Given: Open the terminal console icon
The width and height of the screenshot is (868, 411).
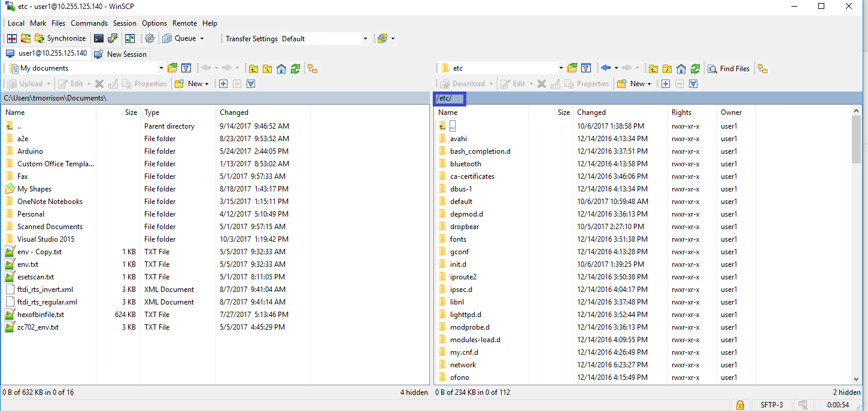Looking at the screenshot, I should (99, 38).
